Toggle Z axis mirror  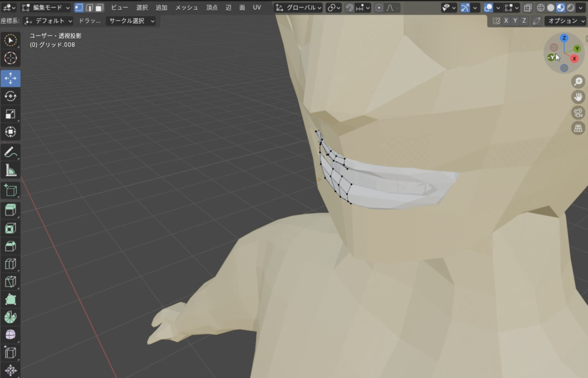coord(524,21)
